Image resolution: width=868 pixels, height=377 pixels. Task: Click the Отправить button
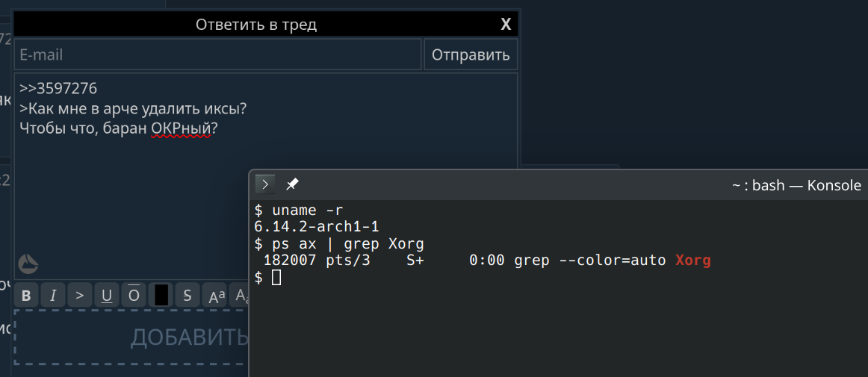click(x=471, y=54)
